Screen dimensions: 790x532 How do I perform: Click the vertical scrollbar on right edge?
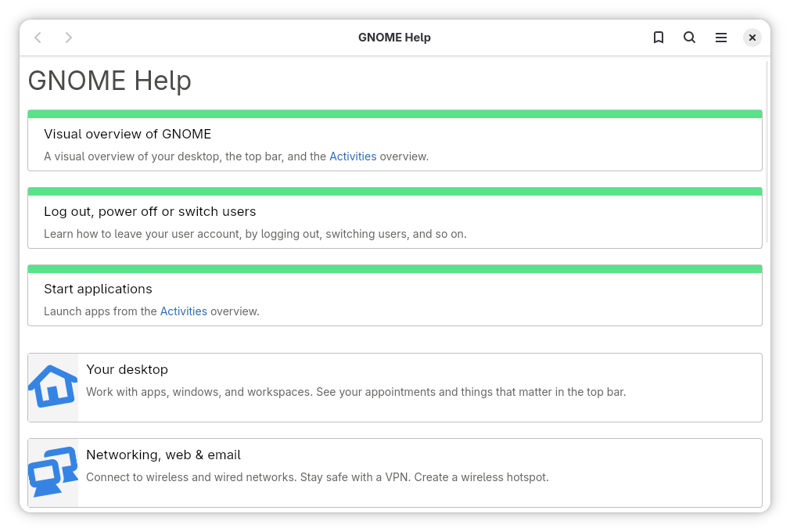767,156
